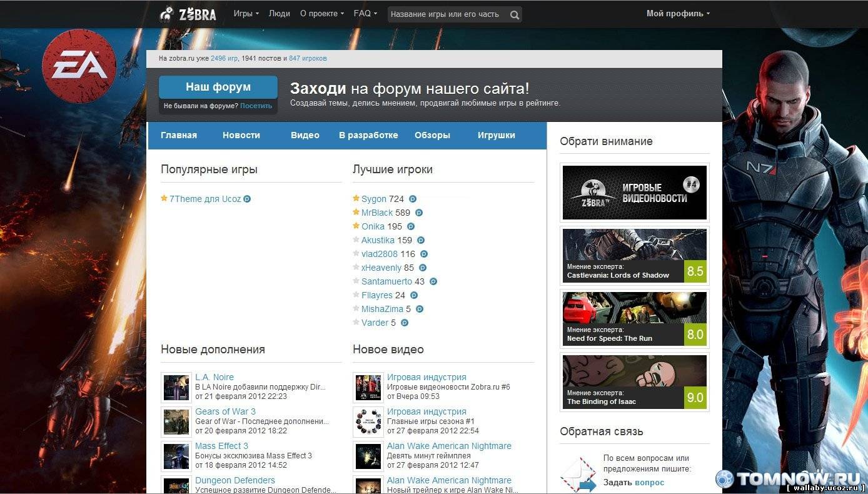Open The Binding of Isaac review card
Image resolution: width=868 pixels, height=494 pixels.
(x=635, y=382)
